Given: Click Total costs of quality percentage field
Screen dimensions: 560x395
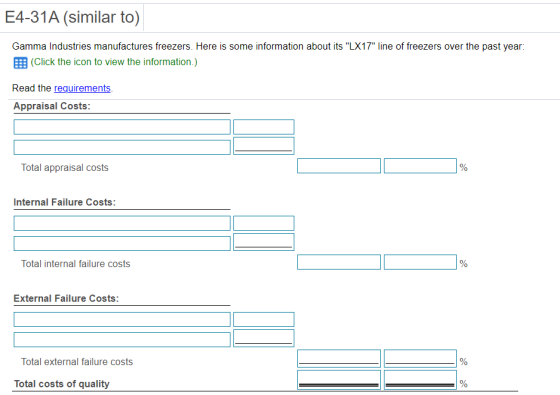Looking at the screenshot, I should click(420, 380).
